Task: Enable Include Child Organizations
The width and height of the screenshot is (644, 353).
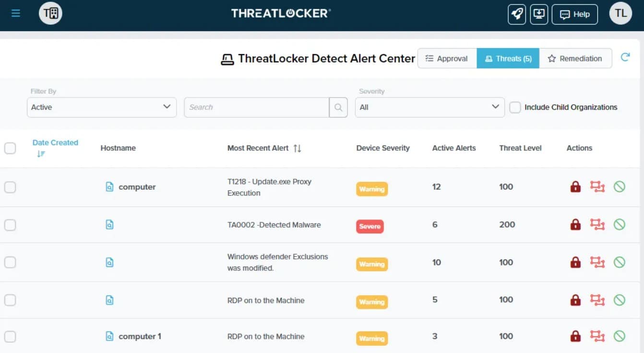Action: (515, 108)
